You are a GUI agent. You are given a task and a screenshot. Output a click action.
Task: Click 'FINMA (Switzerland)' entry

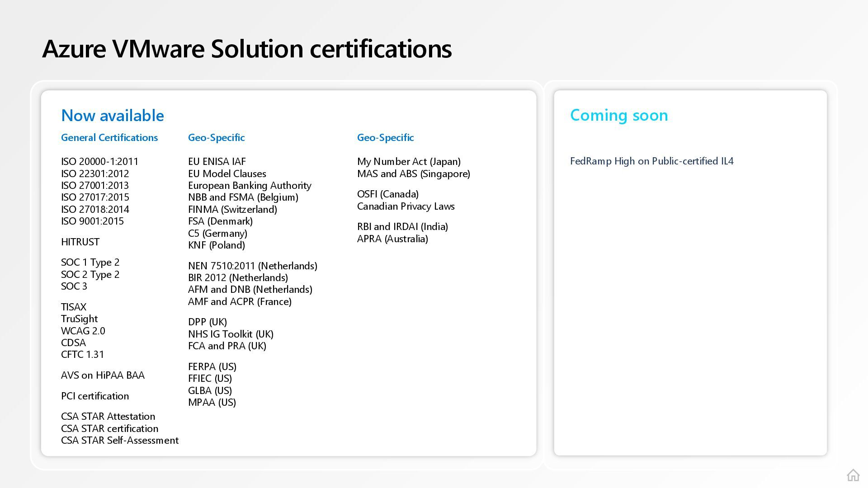click(x=233, y=210)
